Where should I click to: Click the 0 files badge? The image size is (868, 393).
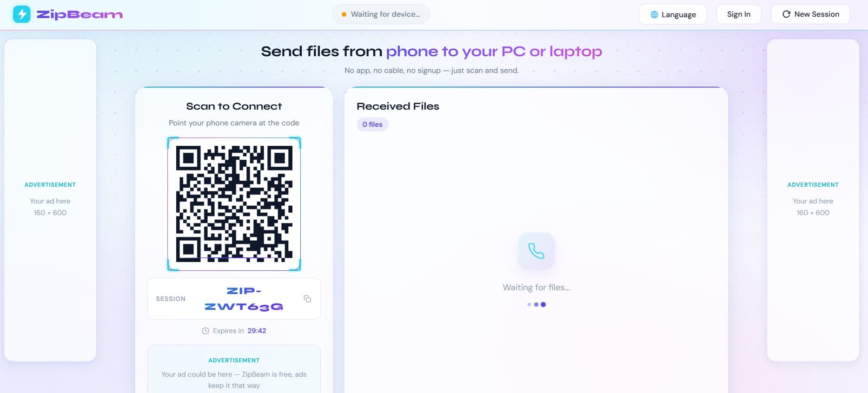[x=372, y=124]
